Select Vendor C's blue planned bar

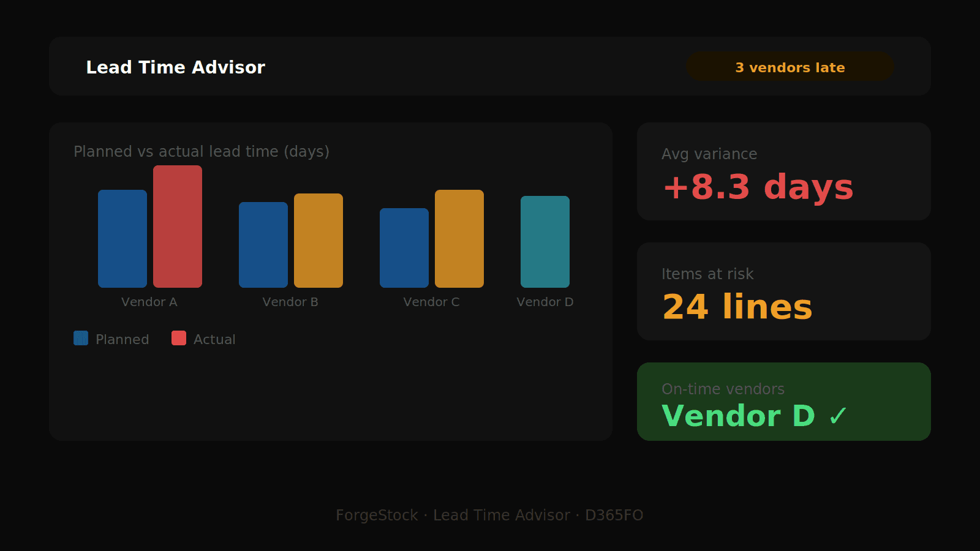tap(404, 248)
